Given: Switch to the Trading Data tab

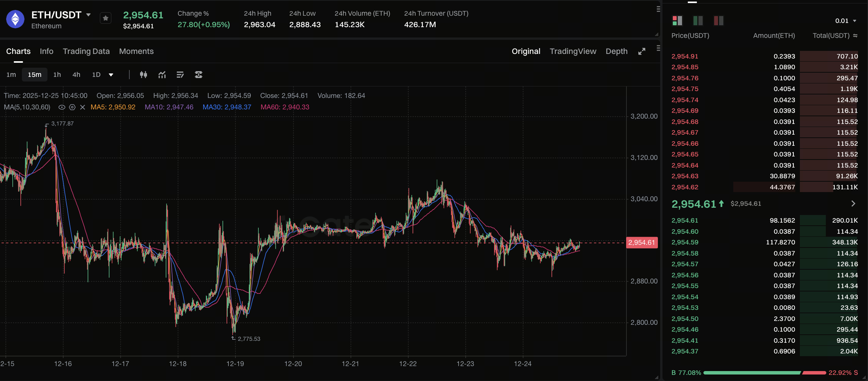Looking at the screenshot, I should tap(86, 51).
